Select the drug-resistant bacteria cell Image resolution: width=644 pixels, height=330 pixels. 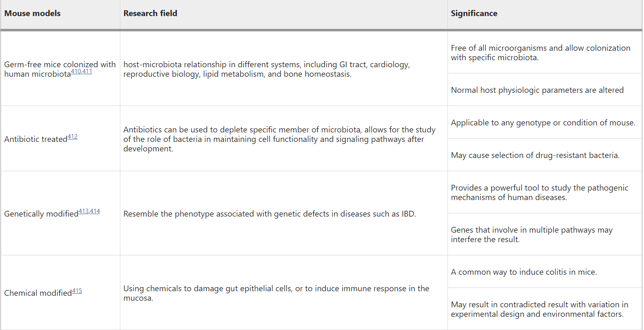coord(535,156)
